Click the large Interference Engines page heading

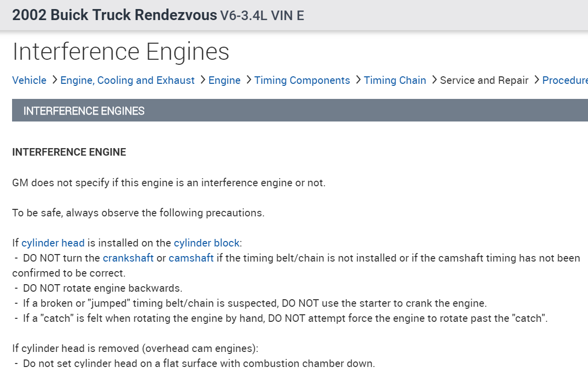[x=121, y=52]
